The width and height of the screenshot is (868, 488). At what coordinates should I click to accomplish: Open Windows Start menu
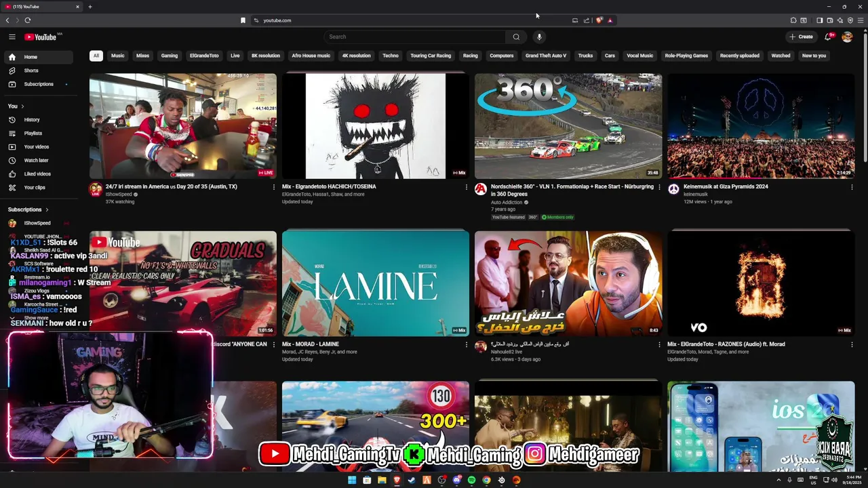[352, 480]
